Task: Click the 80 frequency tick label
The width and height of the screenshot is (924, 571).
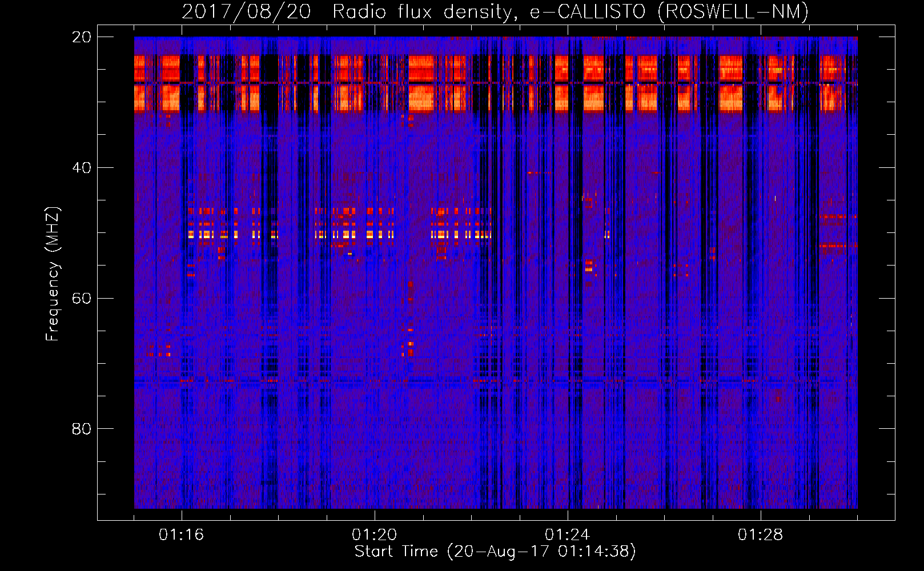Action: point(82,429)
